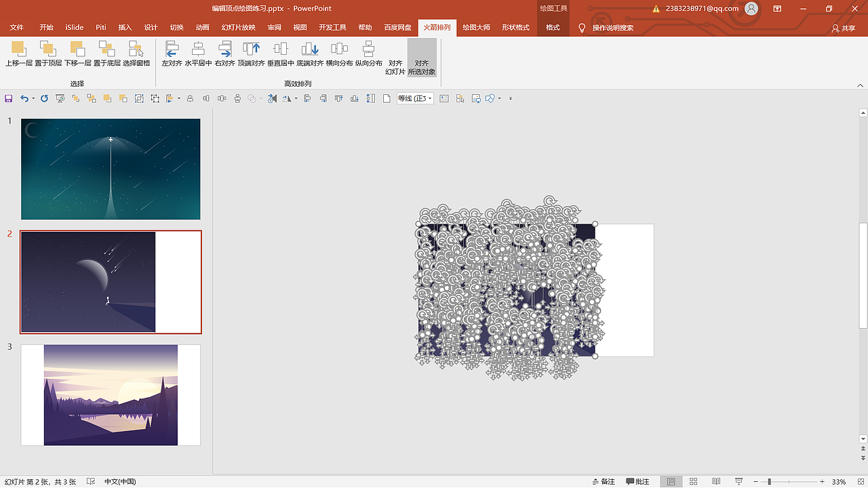Switch to Slide Sorter view

[x=694, y=481]
